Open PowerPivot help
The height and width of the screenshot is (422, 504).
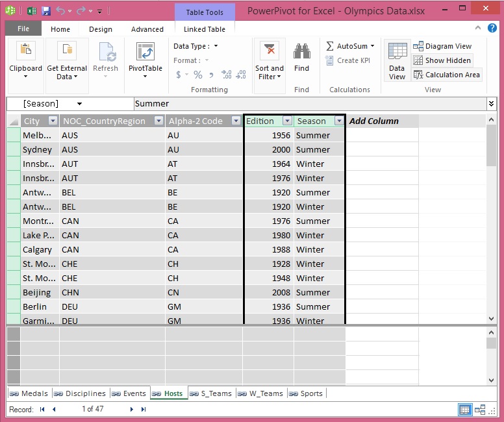492,28
